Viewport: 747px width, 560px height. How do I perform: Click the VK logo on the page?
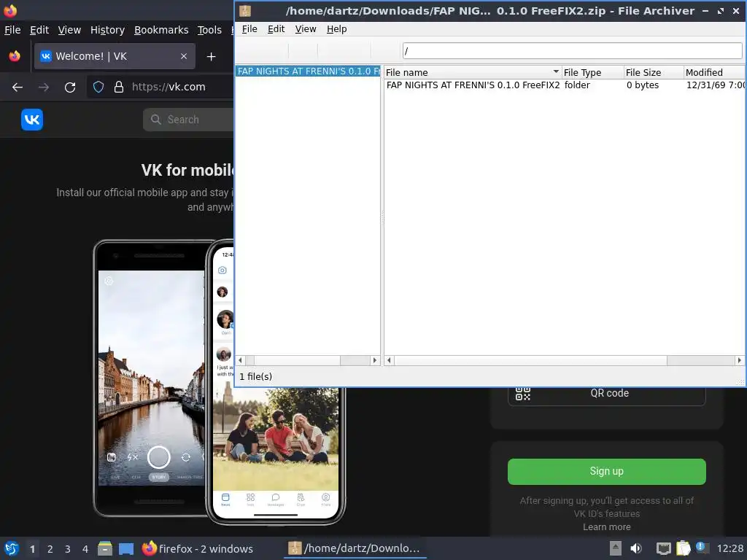32,120
